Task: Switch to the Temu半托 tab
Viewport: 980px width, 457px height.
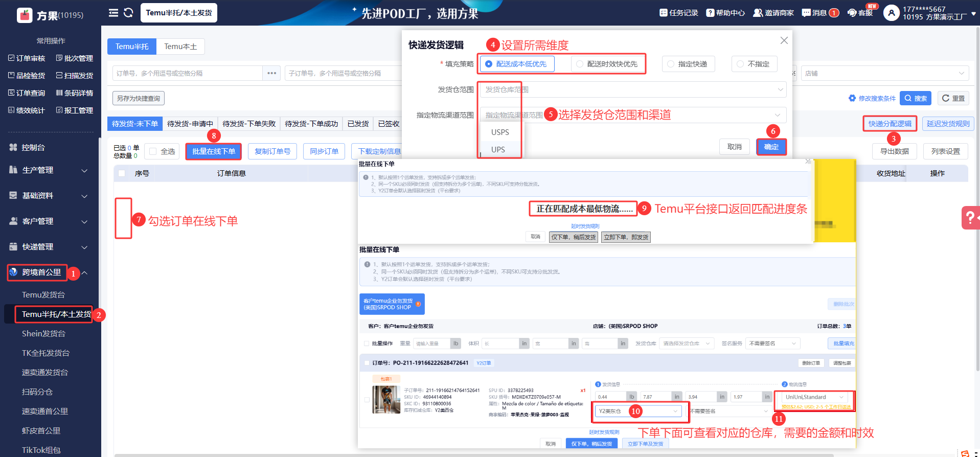Action: coord(132,47)
